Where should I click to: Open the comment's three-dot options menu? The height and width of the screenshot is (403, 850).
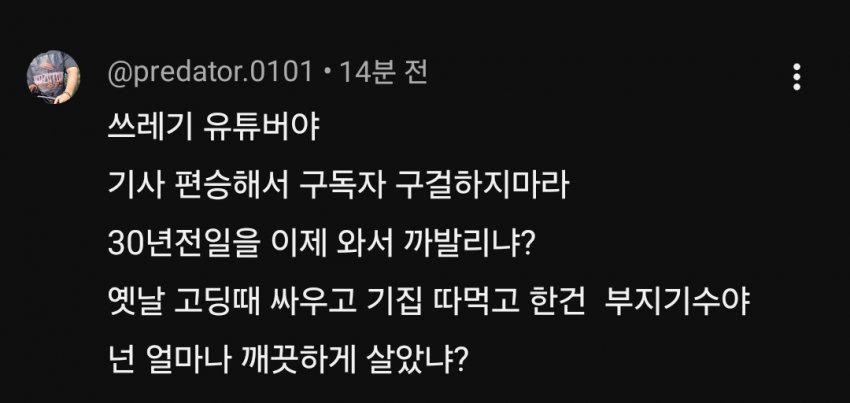(x=796, y=77)
